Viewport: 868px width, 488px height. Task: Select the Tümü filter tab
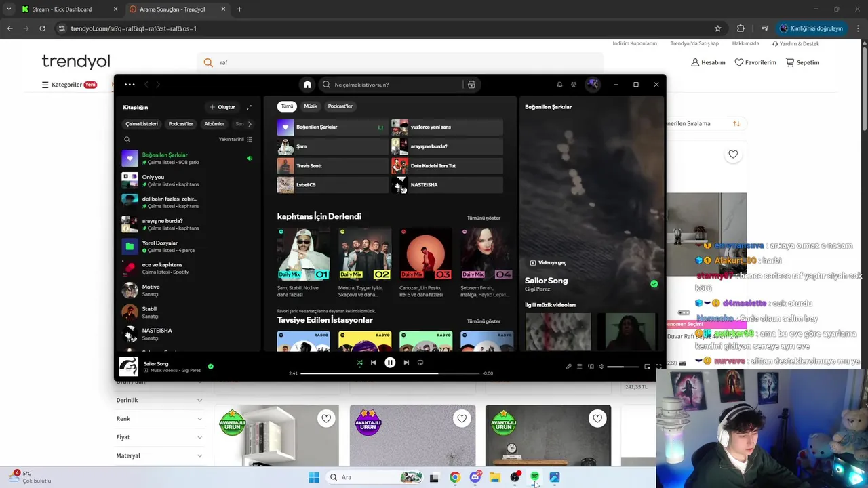point(288,106)
